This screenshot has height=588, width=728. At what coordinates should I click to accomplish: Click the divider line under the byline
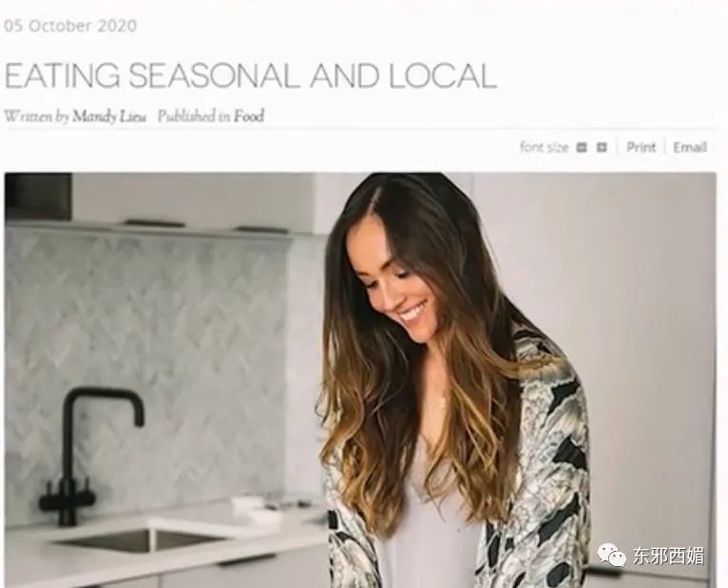361,128
